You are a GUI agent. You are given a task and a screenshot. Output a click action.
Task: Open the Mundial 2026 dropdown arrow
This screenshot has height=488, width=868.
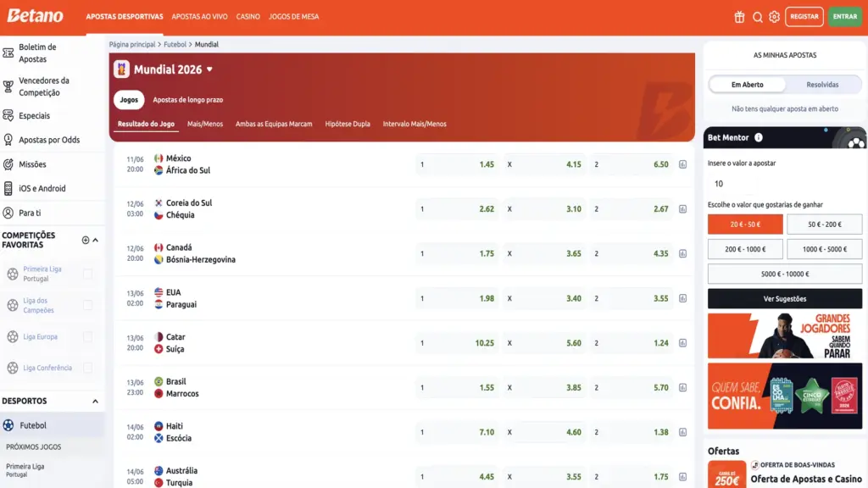(x=210, y=69)
